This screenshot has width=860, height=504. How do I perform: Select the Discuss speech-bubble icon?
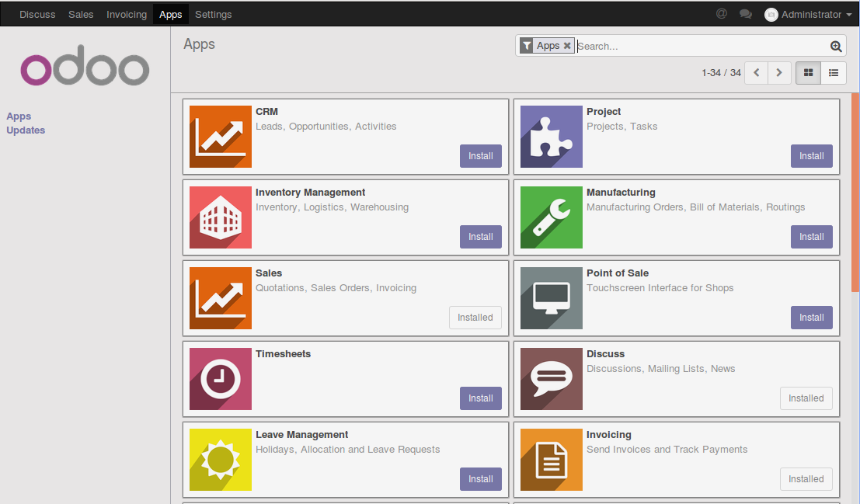click(x=552, y=379)
